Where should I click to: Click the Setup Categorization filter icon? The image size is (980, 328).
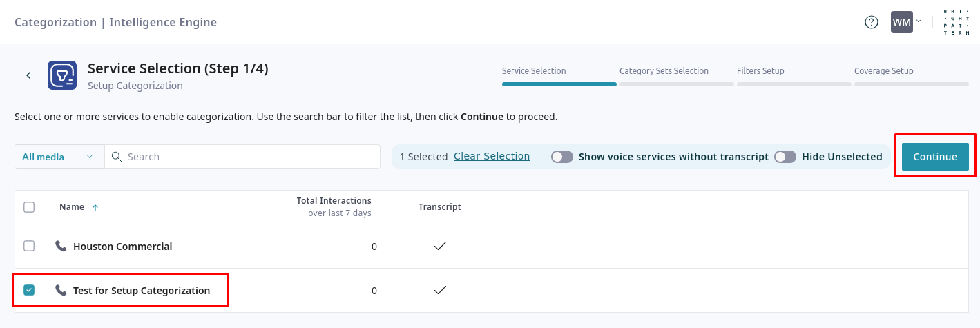[62, 75]
